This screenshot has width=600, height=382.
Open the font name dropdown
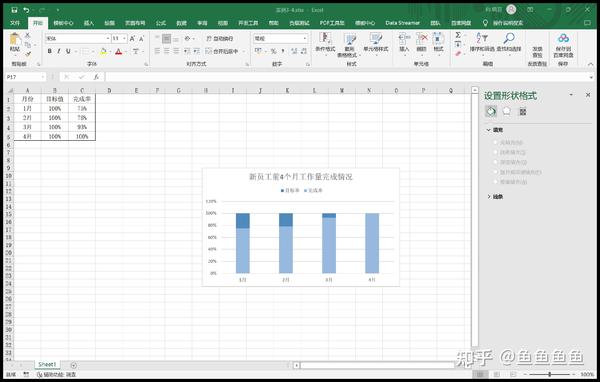[x=108, y=39]
